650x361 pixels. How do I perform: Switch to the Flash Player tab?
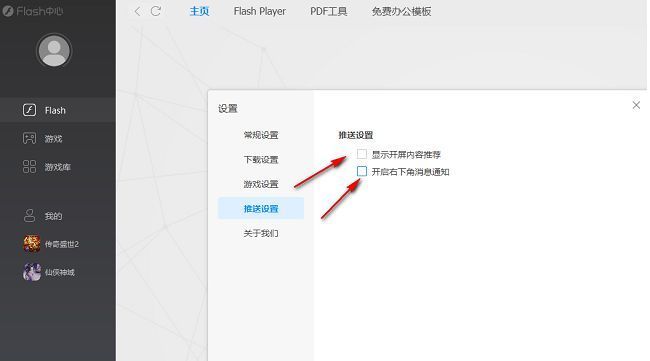point(260,11)
